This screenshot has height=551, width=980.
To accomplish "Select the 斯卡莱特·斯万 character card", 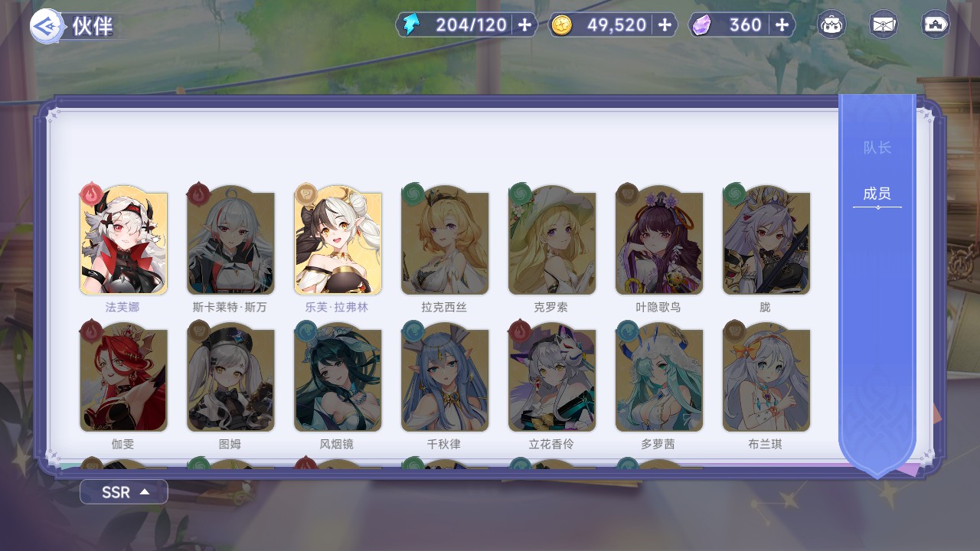I will click(x=230, y=240).
